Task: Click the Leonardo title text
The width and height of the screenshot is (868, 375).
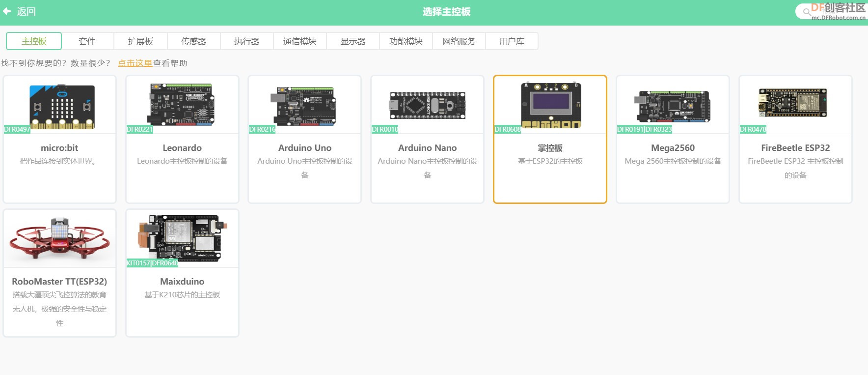Action: pyautogui.click(x=182, y=148)
